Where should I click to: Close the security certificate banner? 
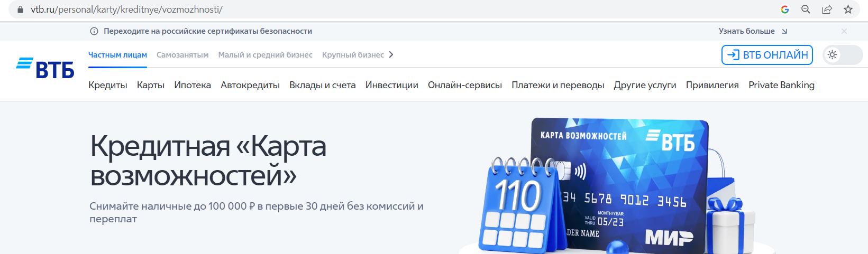[844, 31]
